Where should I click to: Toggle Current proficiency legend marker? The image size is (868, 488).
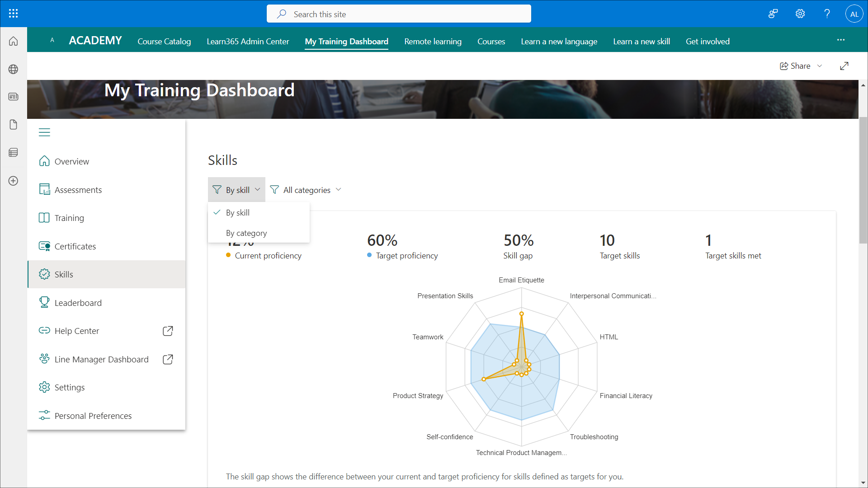(228, 255)
